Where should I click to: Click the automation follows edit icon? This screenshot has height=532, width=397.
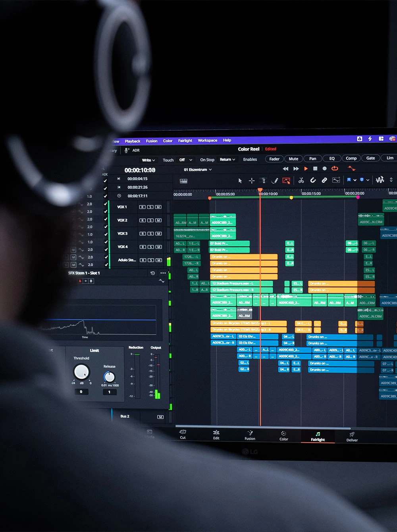click(336, 180)
